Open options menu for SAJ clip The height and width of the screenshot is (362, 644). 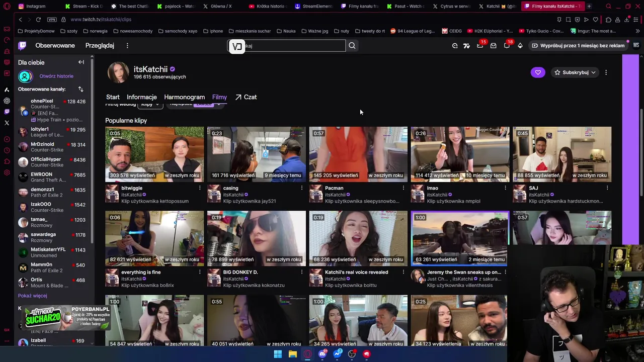coord(607,188)
